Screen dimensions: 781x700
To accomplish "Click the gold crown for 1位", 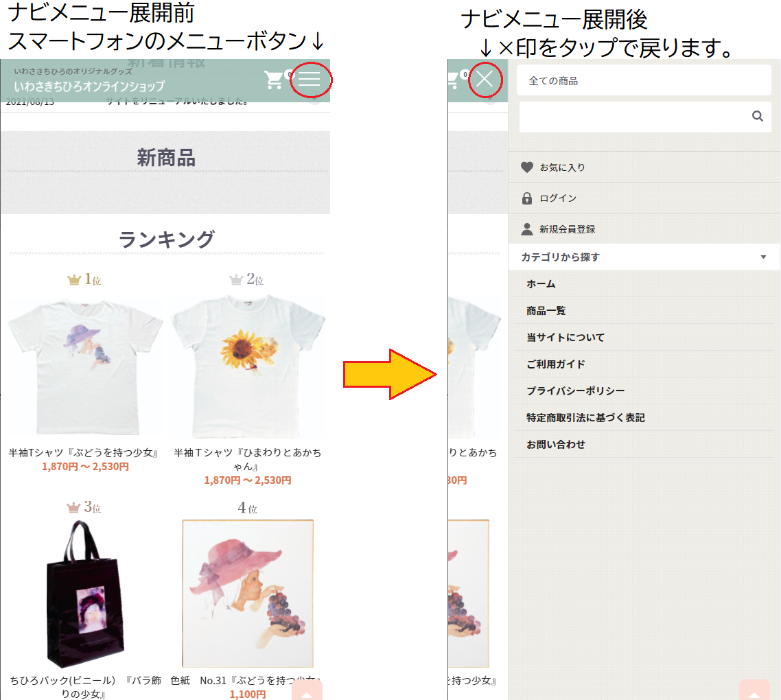I will pyautogui.click(x=73, y=279).
